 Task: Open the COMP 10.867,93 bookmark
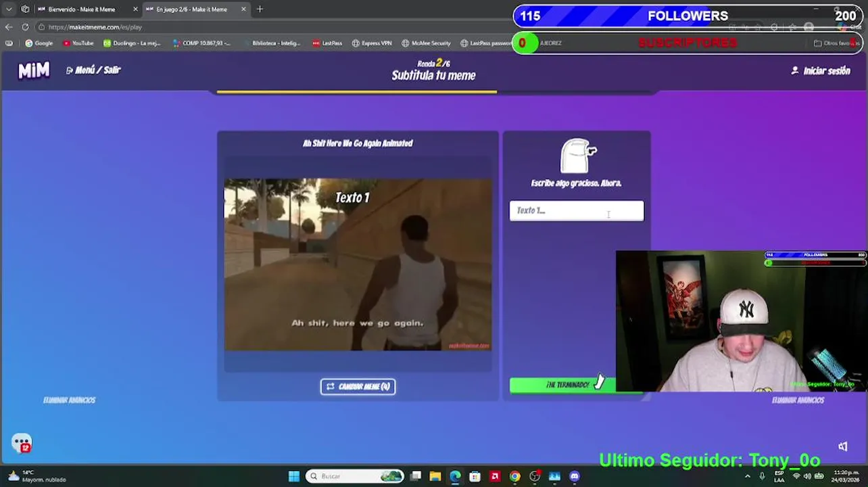(201, 43)
